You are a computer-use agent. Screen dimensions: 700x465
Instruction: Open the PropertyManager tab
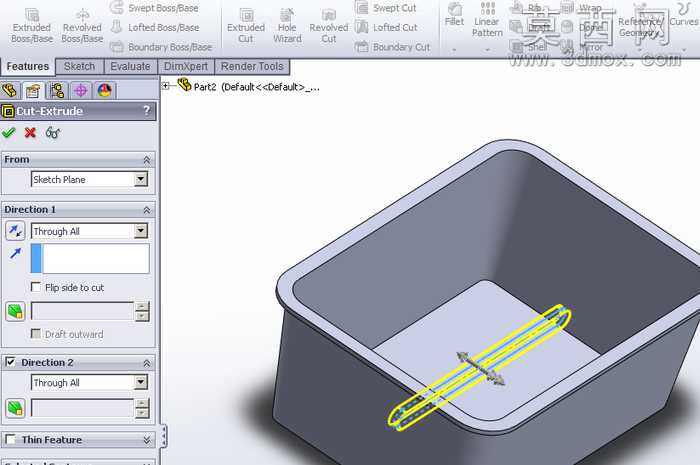[33, 91]
